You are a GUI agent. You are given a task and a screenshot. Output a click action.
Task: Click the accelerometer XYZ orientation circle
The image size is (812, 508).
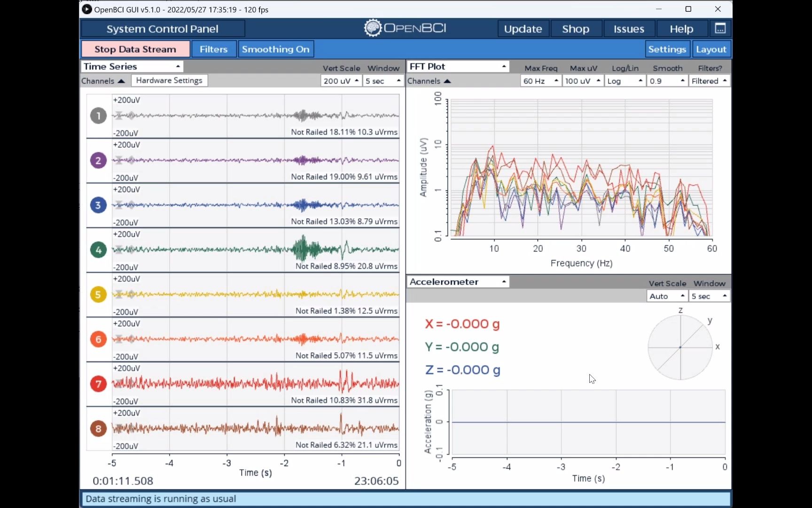pos(680,347)
